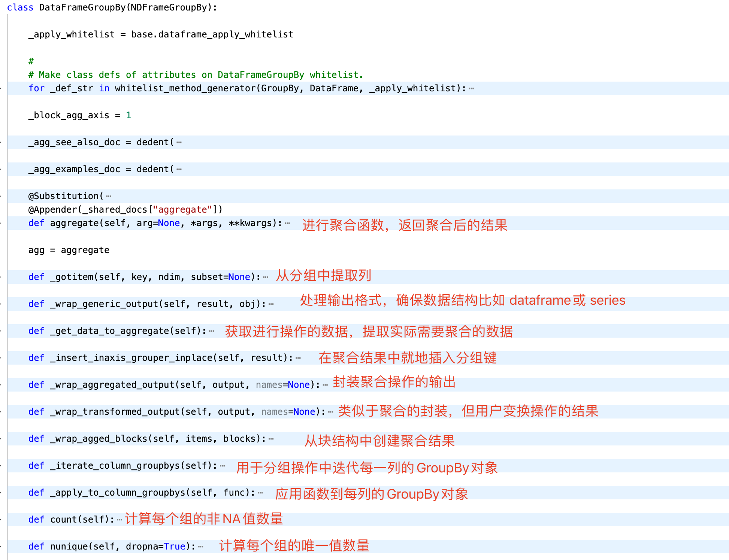Click the _wrap_transformed_output function name
Viewport: 729px width, 560px height.
115,412
